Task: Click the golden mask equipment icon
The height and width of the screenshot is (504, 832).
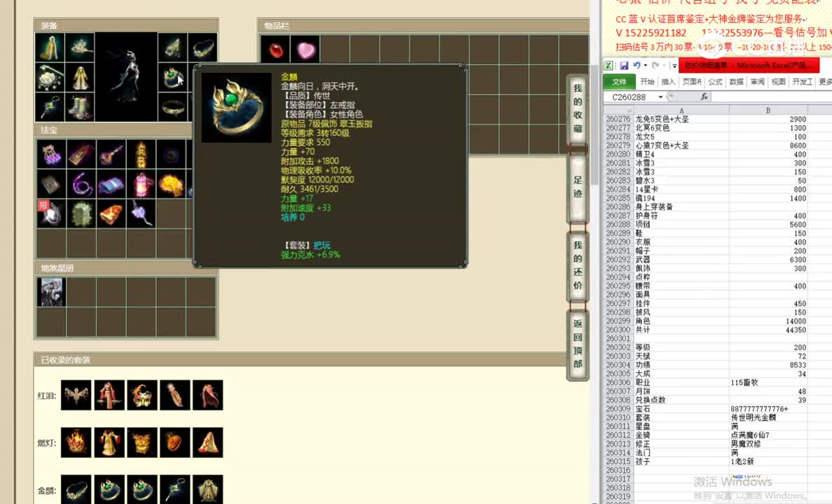Action: tap(172, 48)
